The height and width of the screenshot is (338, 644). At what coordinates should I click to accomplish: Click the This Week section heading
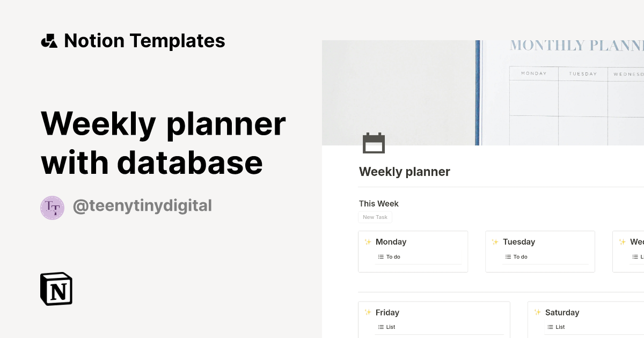click(379, 204)
